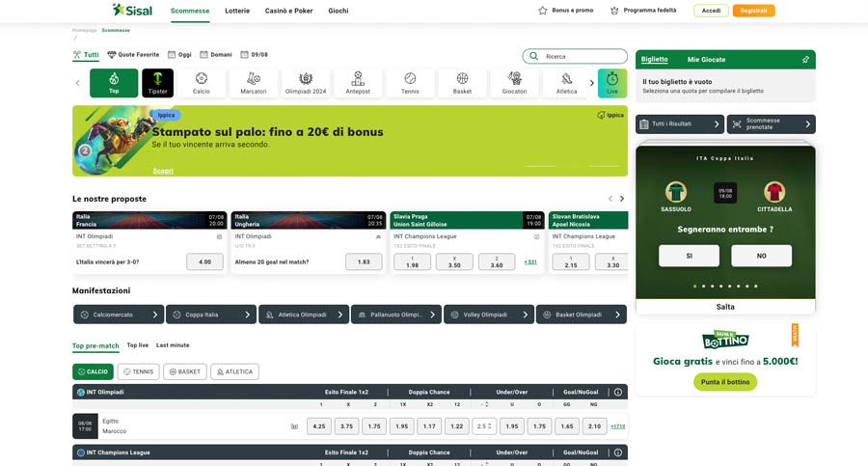
Task: Open the Giocatori category
Action: point(514,83)
